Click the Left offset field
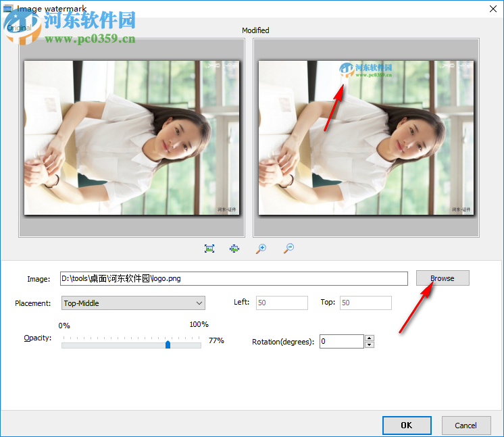The image size is (504, 437). pyautogui.click(x=282, y=303)
